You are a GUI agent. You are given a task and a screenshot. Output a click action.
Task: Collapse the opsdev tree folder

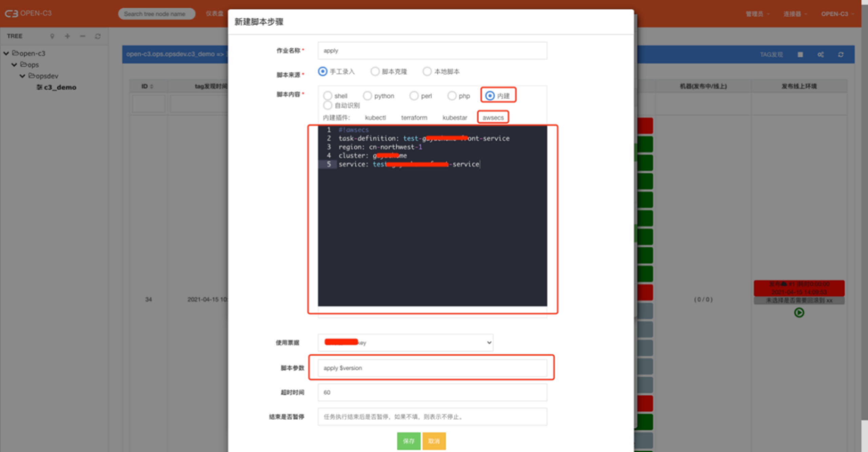22,76
